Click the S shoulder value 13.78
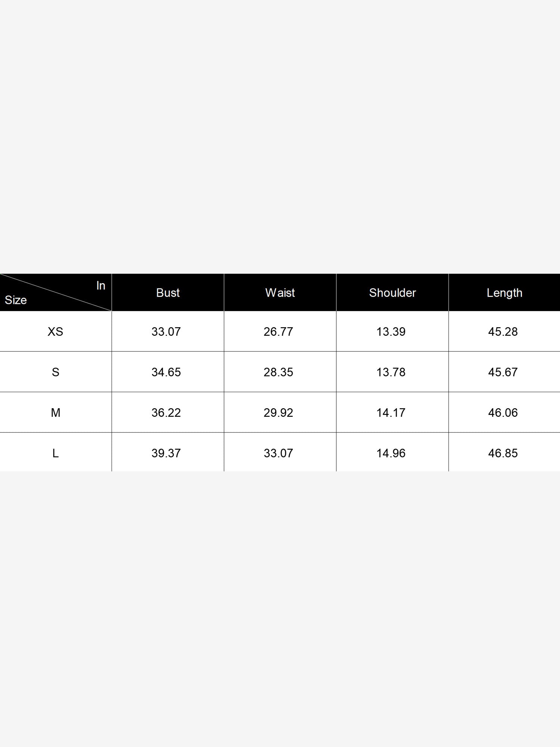Screen dimensions: 560x747 tap(391, 372)
